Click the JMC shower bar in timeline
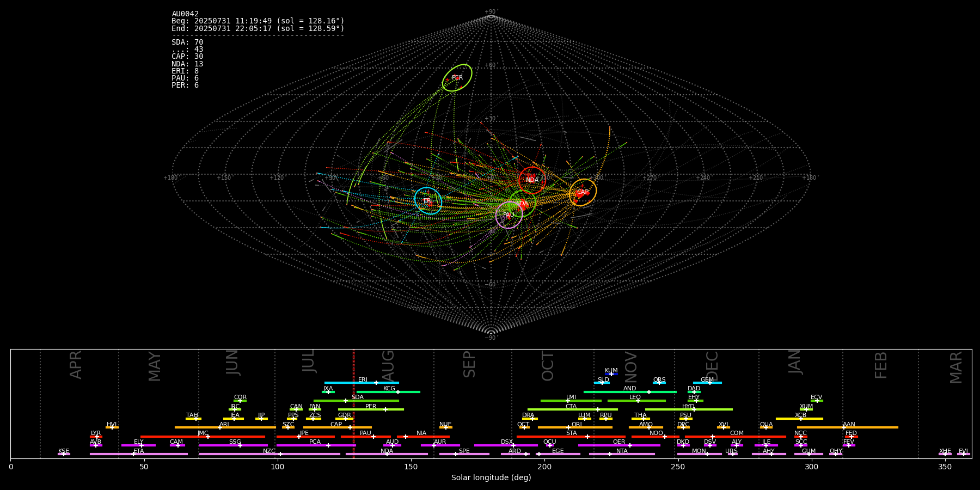 tap(203, 437)
